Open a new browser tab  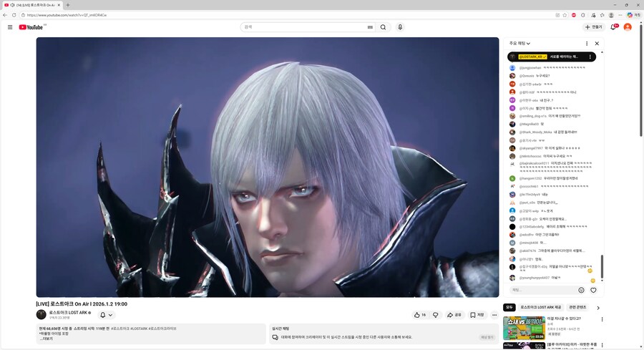pyautogui.click(x=68, y=5)
